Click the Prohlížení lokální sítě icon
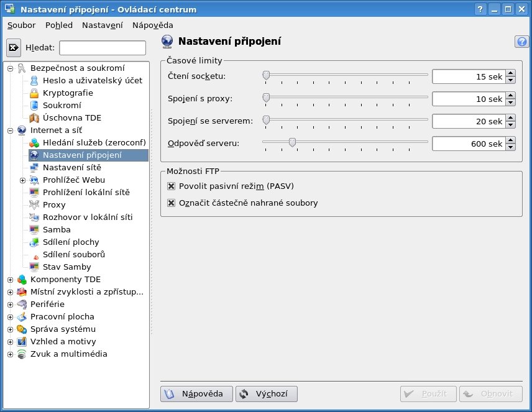 tap(34, 193)
